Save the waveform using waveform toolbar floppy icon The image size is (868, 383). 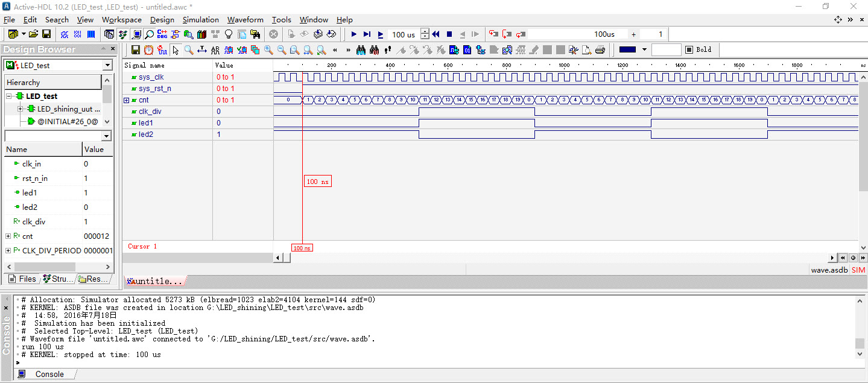coord(135,50)
